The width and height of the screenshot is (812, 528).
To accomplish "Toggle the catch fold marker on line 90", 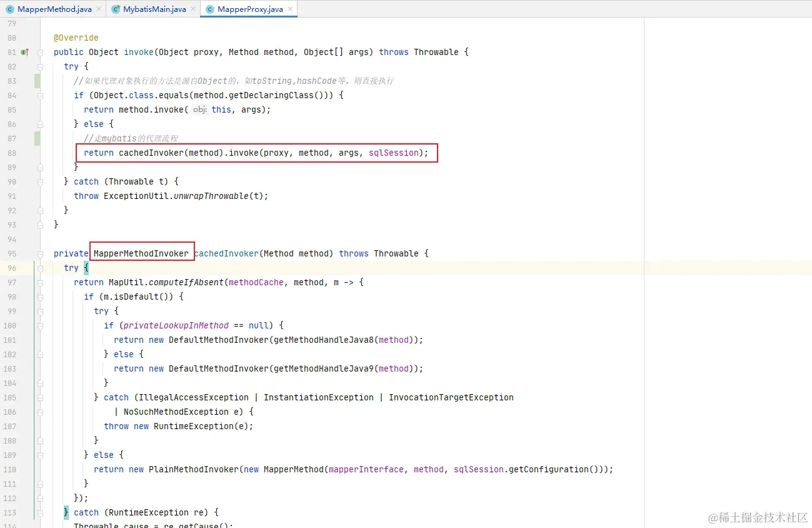I will coord(40,181).
